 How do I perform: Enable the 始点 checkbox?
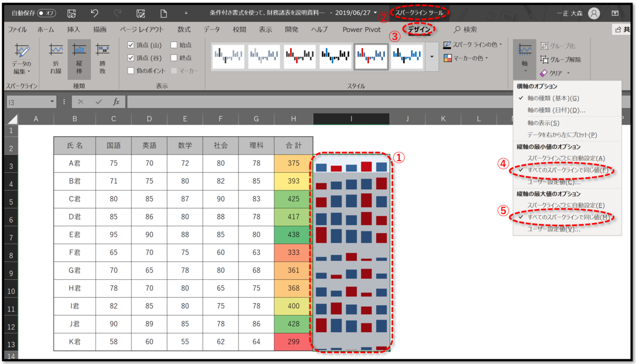(x=174, y=45)
